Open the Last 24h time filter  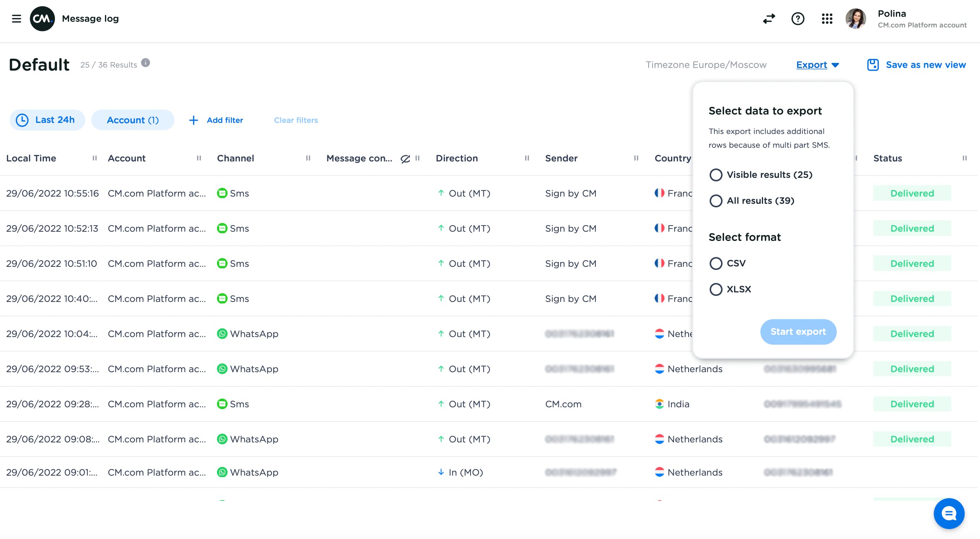click(x=47, y=120)
